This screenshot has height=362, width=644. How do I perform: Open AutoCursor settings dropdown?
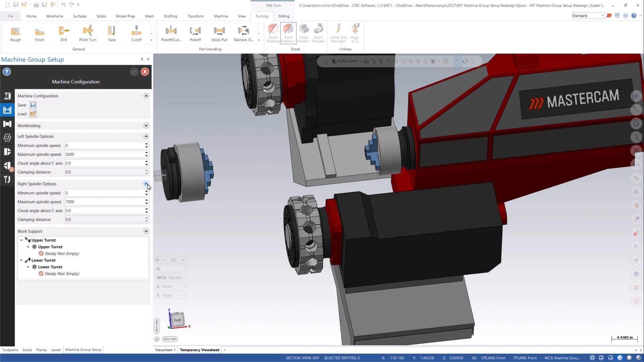[360, 61]
